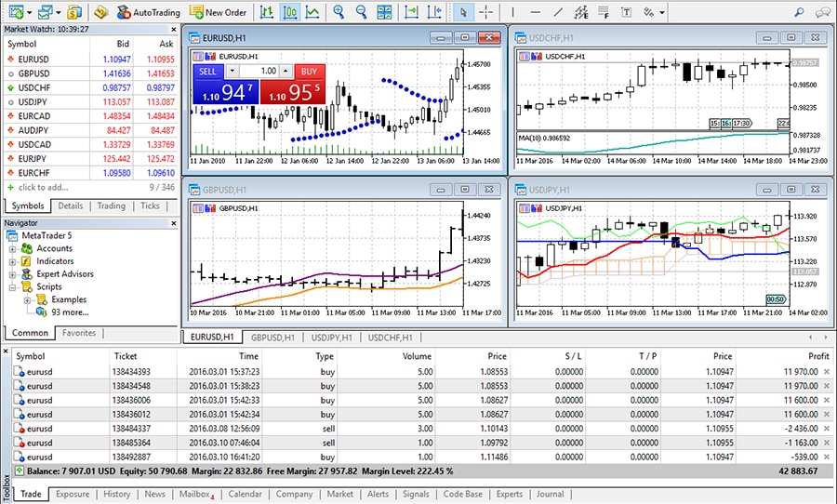Click 'click to add...' symbol field
This screenshot has width=837, height=504.
[x=43, y=188]
